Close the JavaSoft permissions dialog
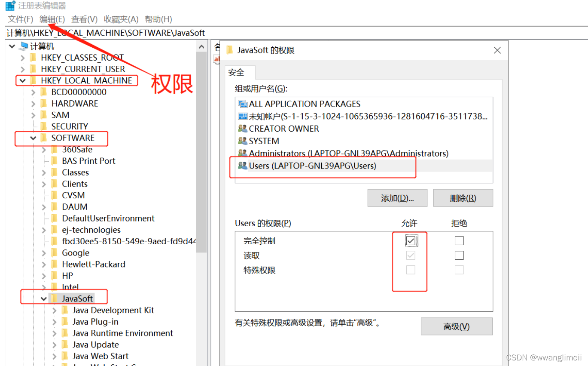This screenshot has width=588, height=366. point(497,50)
